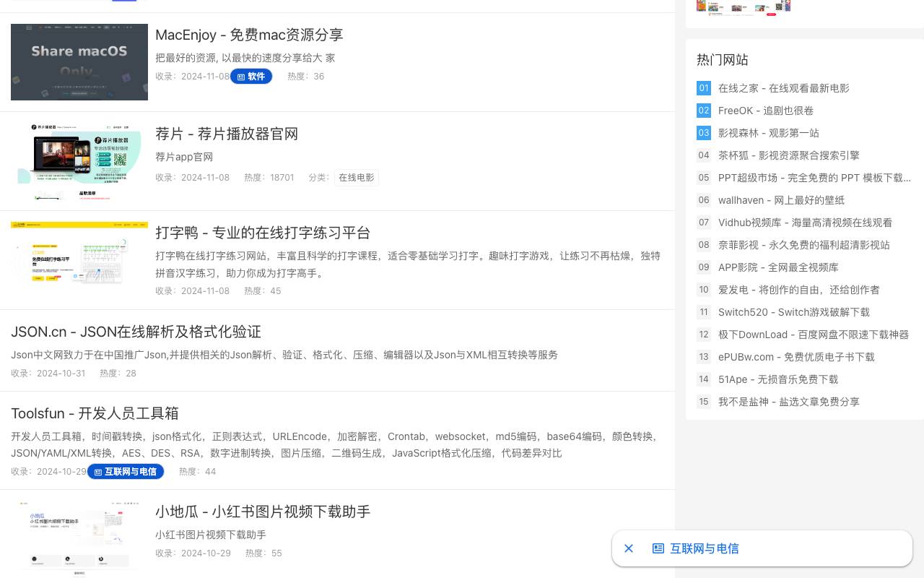924x578 pixels.
Task: Open 茶杯狐 - 影视资源聚合搜索引擎
Action: (x=789, y=155)
